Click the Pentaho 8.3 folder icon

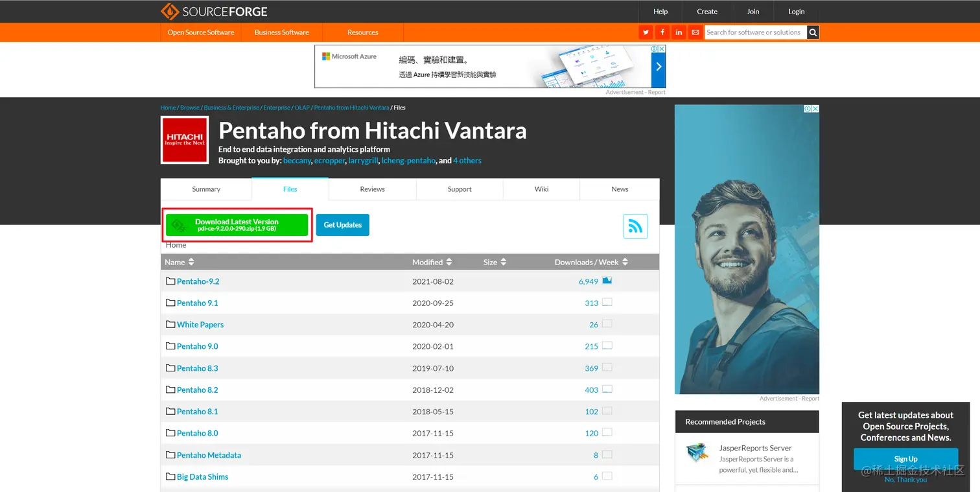tap(170, 368)
